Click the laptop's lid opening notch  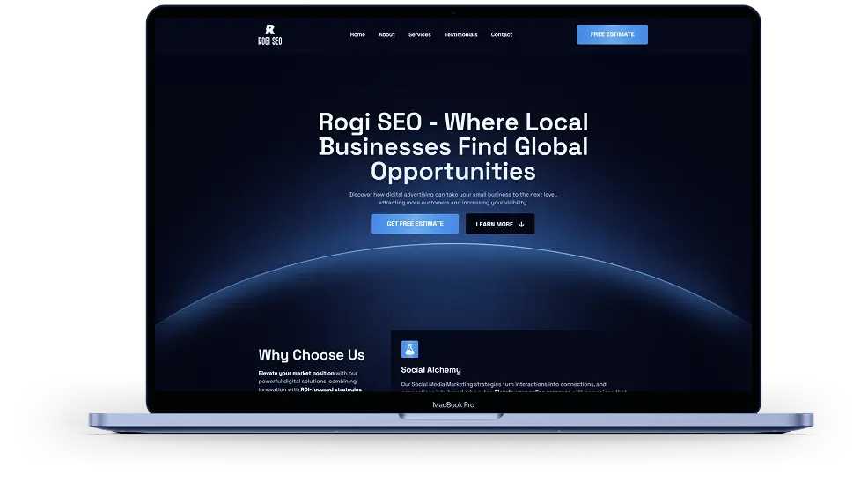(452, 416)
